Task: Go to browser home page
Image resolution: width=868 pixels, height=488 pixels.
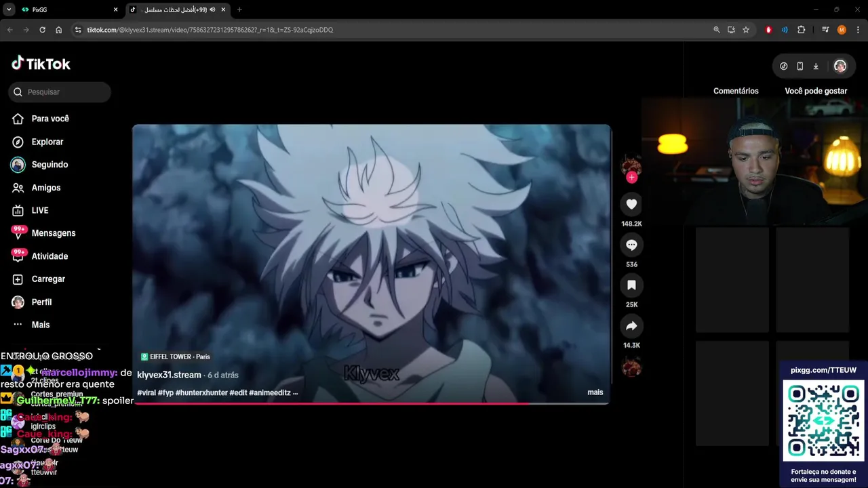Action: point(58,30)
